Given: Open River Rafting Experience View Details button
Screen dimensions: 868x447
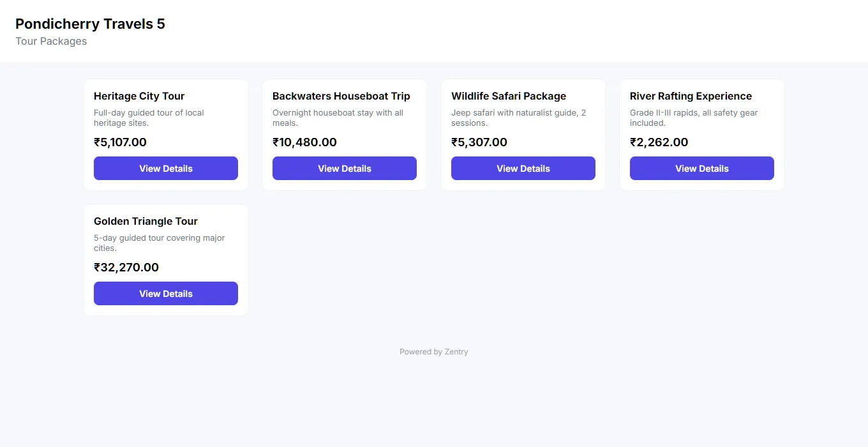Looking at the screenshot, I should coord(702,169).
